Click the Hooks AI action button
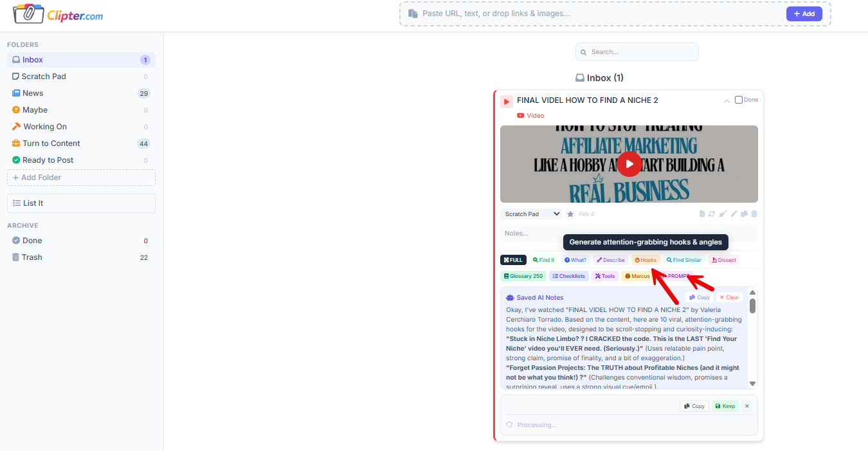 coord(646,260)
